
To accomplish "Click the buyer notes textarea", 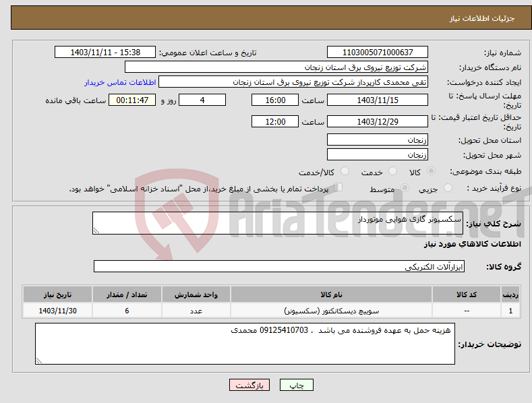I will [245, 344].
